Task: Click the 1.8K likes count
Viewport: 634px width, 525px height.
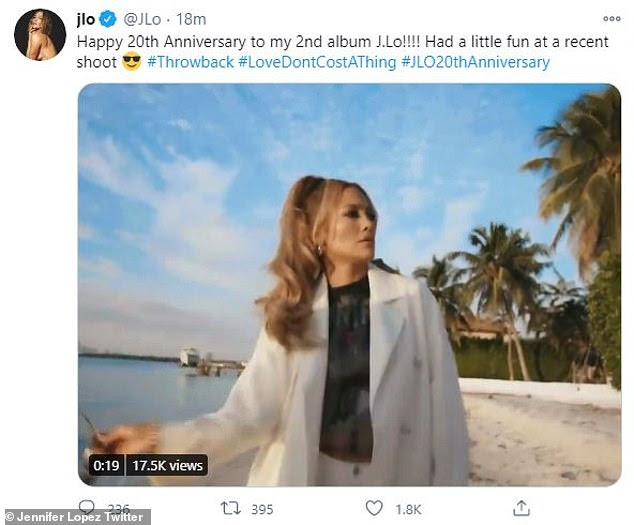Action: (409, 509)
